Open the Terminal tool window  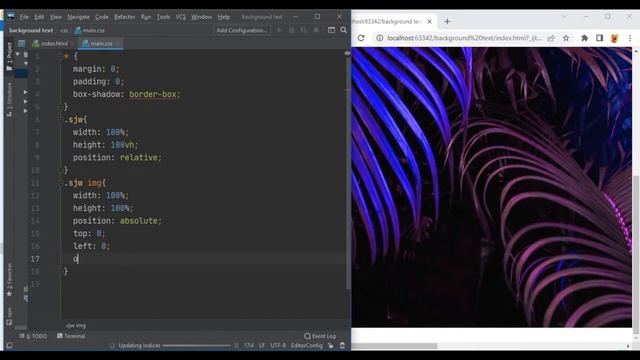pos(71,336)
